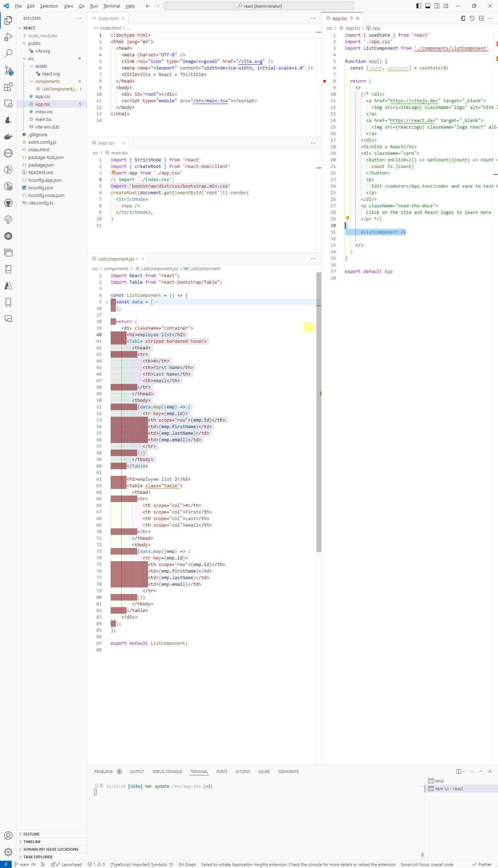This screenshot has width=498, height=868.
Task: Toggle Primary Side Bar layout icon
Action: [419, 6]
